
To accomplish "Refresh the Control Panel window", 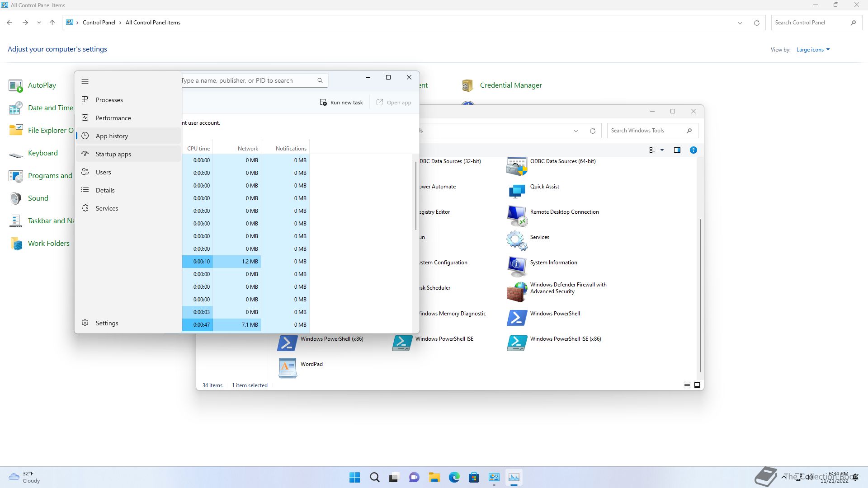I will (756, 23).
